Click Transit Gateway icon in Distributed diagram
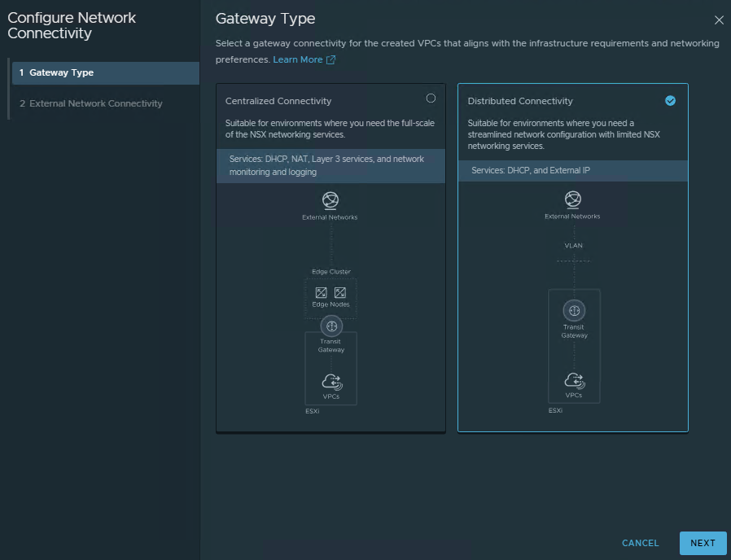Viewport: 731px width, 560px height. (x=574, y=311)
